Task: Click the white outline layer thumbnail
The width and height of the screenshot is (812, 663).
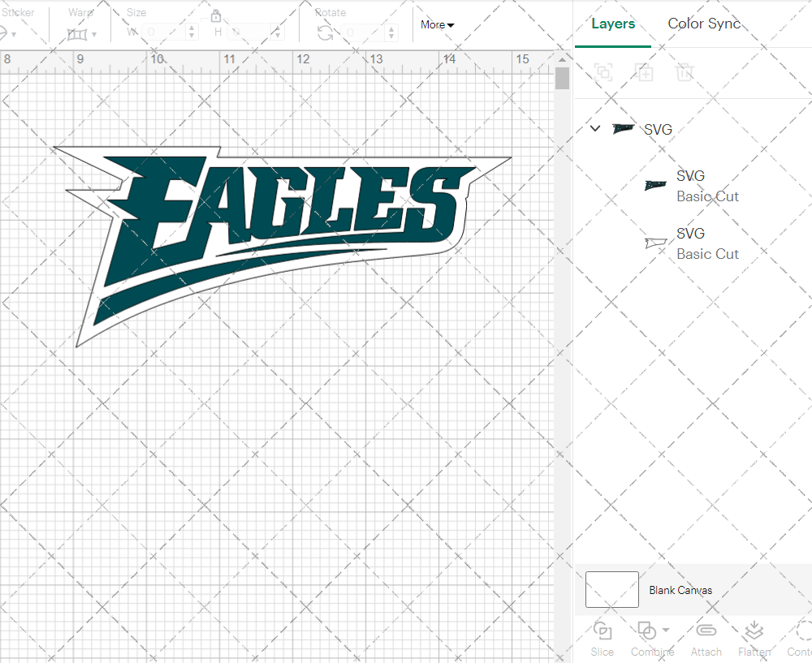Action: point(655,243)
